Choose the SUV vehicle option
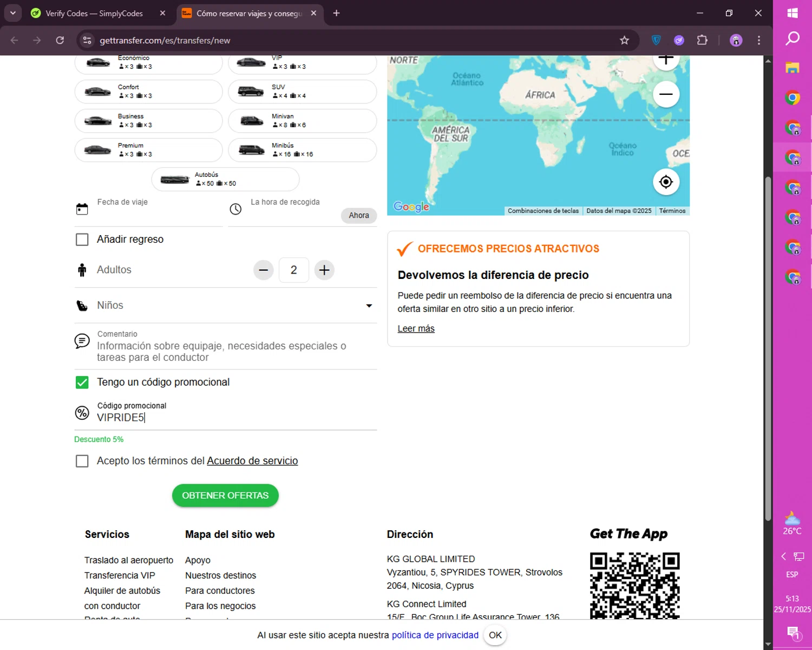This screenshot has width=812, height=650. coord(302,92)
